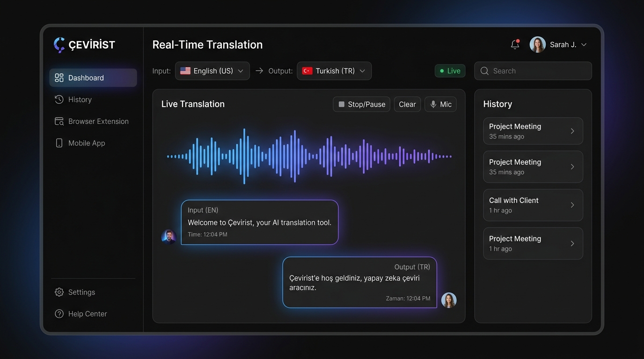The image size is (644, 359).
Task: Open the Turkish (TR) output language dropdown
Action: [x=334, y=71]
